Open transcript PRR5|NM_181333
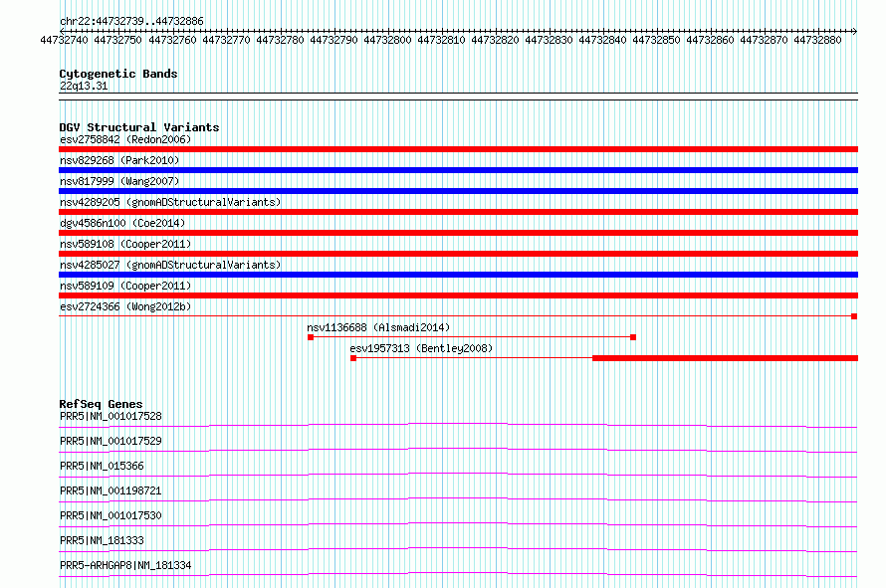Screen dimensions: 886x588 102,540
